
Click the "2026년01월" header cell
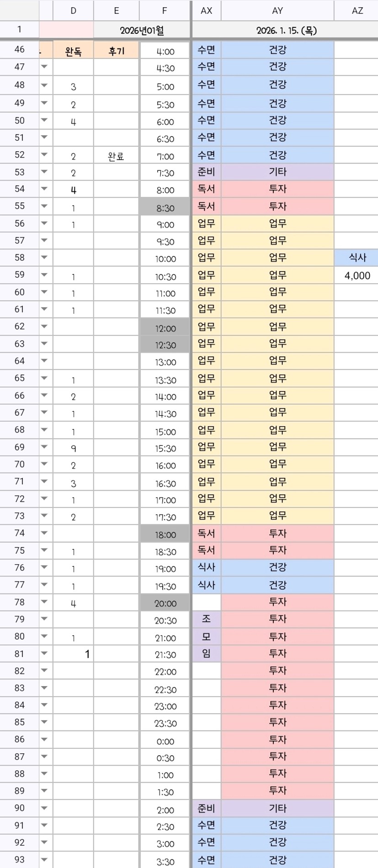pyautogui.click(x=142, y=31)
